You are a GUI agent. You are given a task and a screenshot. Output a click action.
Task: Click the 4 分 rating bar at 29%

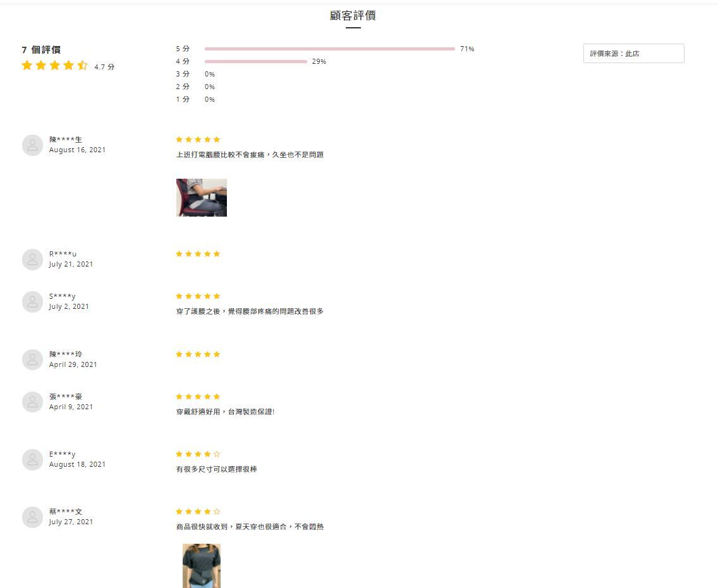(x=255, y=61)
